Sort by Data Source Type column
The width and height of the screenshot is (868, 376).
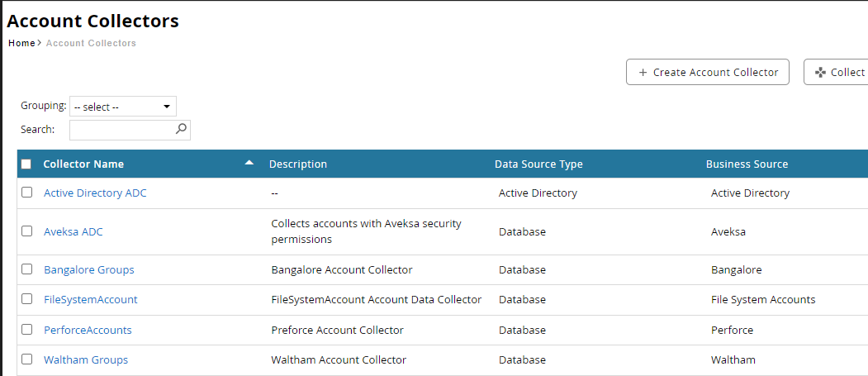click(538, 164)
